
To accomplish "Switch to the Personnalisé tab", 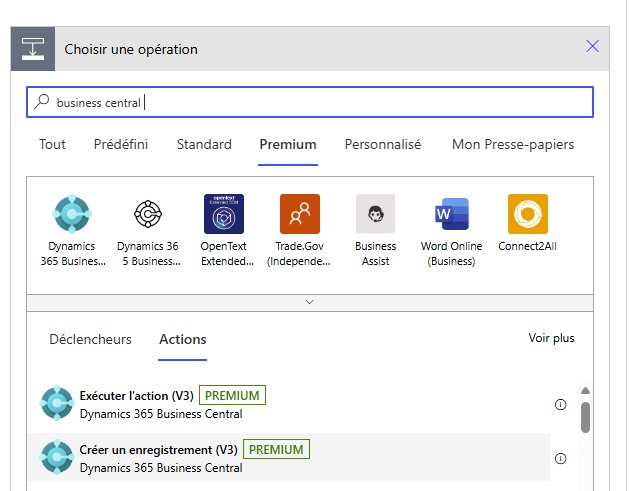I will pyautogui.click(x=383, y=145).
